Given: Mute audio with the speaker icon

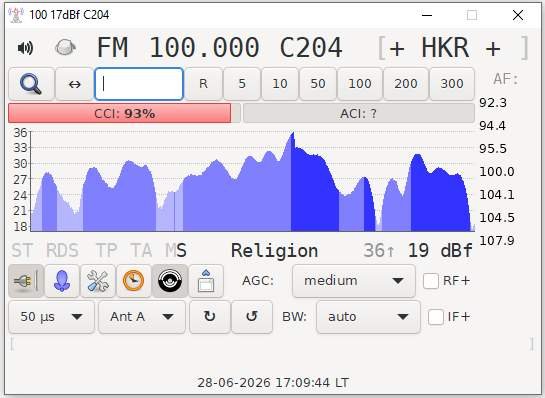Looking at the screenshot, I should click(x=25, y=48).
